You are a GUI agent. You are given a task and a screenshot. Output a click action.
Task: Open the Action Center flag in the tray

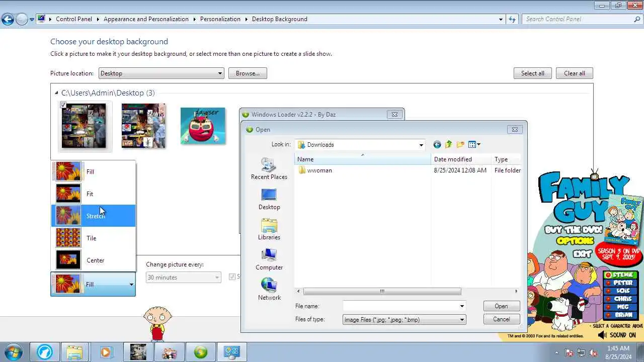(570, 352)
